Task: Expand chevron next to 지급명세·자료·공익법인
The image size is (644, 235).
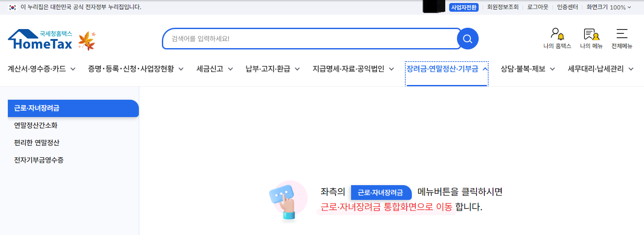Action: [x=391, y=69]
